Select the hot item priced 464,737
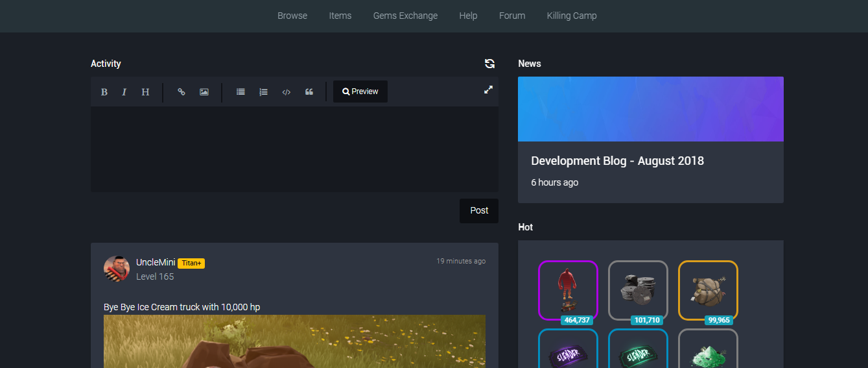Screen dimensions: 868x368 (x=568, y=290)
